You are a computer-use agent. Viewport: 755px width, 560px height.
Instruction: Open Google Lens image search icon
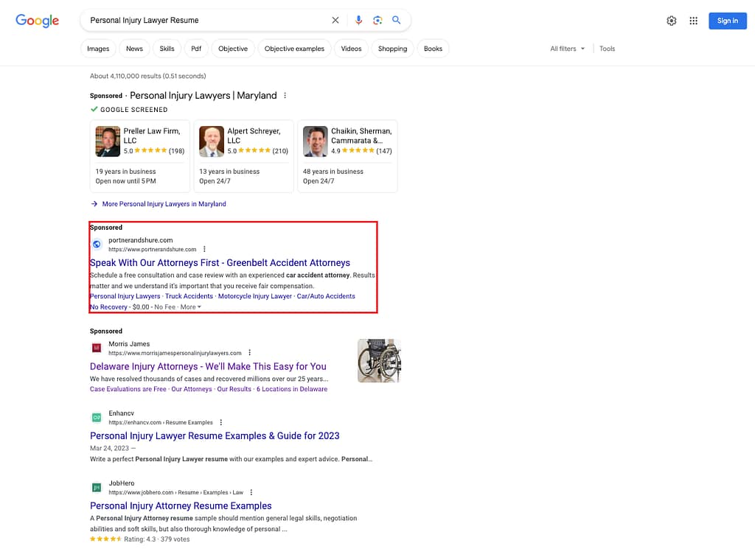(x=377, y=20)
